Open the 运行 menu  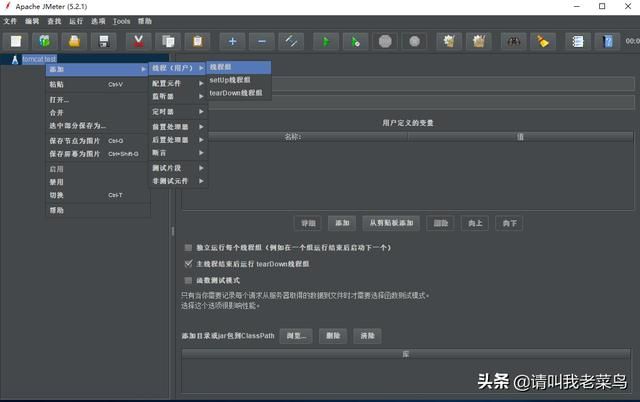coord(76,21)
